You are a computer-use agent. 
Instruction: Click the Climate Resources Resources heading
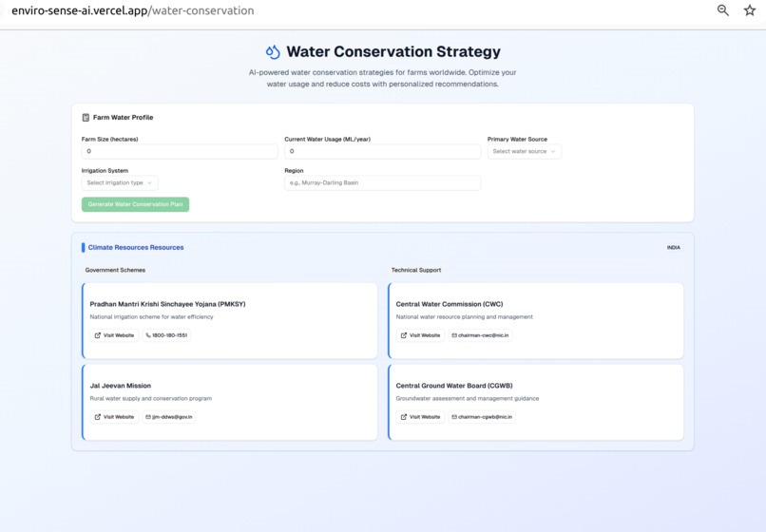pyautogui.click(x=136, y=248)
